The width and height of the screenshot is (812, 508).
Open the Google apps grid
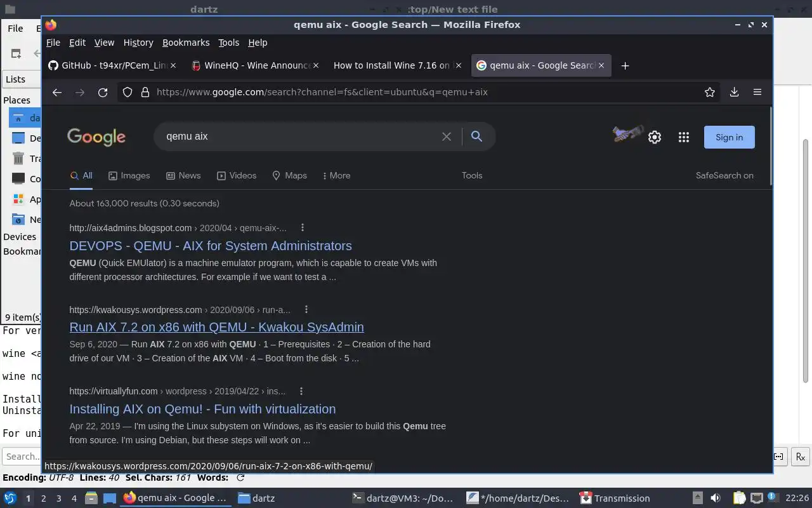click(x=684, y=137)
